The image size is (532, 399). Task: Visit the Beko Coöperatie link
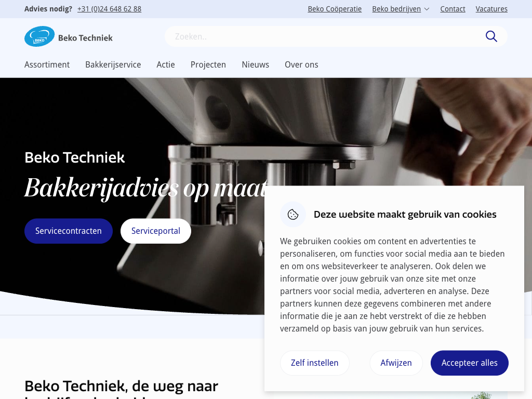point(335,9)
